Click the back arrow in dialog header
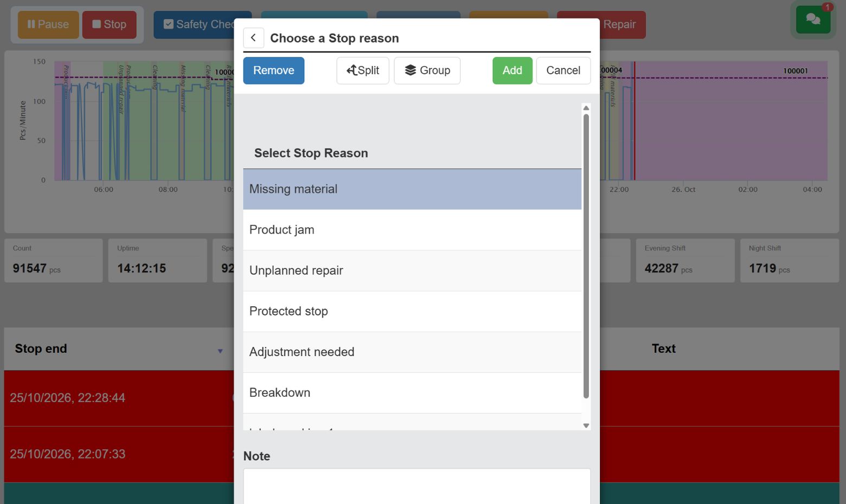Image resolution: width=846 pixels, height=504 pixels. point(253,38)
